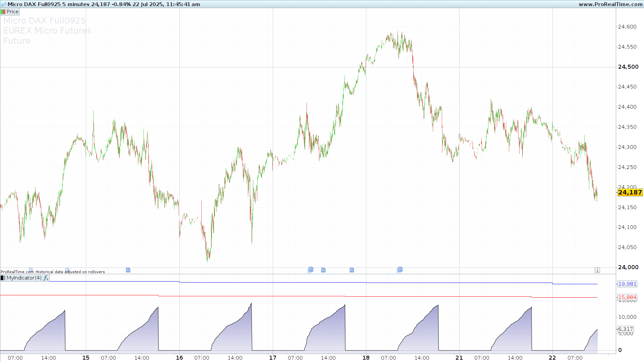Click news document icon near 17 14:00
The width and height of the screenshot is (644, 362).
[323, 270]
